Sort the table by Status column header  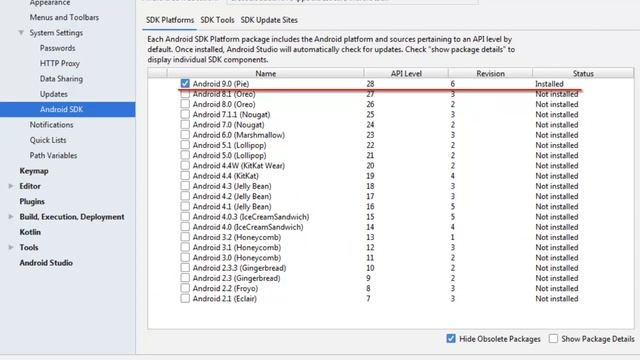[583, 73]
